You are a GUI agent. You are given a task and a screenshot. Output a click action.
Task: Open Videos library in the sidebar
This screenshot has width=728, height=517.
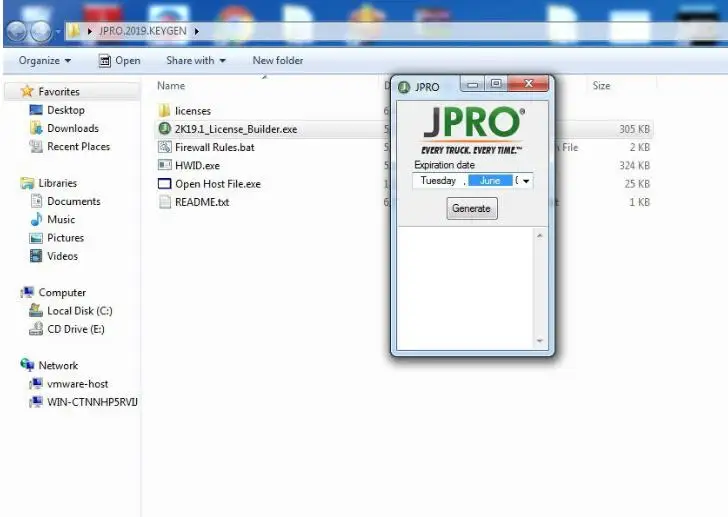click(x=62, y=256)
